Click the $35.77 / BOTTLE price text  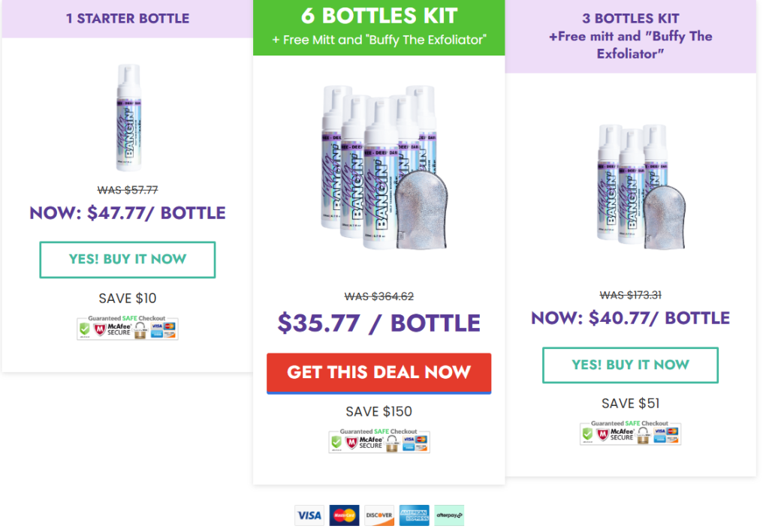pos(378,323)
